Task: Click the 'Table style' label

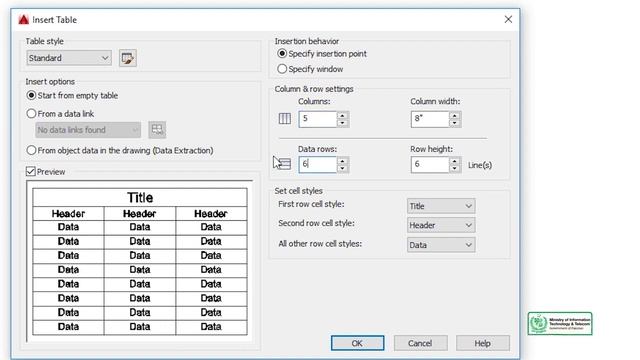Action: 44,41
